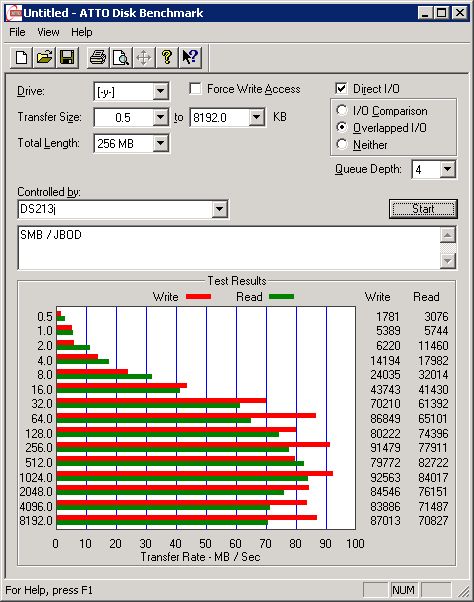Click the Read value 82722
474x602 pixels.
pos(433,463)
